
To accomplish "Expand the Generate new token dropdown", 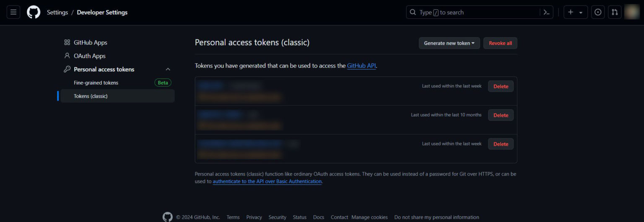I will click(x=449, y=43).
